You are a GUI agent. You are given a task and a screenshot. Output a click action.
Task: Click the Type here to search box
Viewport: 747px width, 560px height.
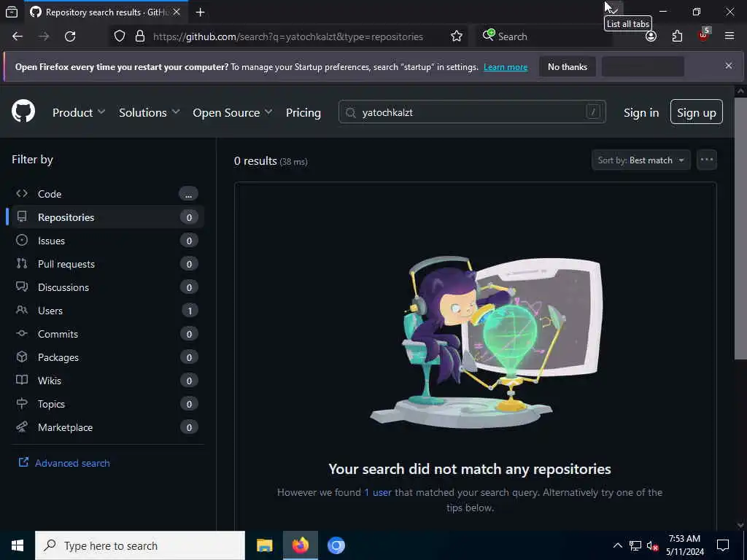(140, 545)
